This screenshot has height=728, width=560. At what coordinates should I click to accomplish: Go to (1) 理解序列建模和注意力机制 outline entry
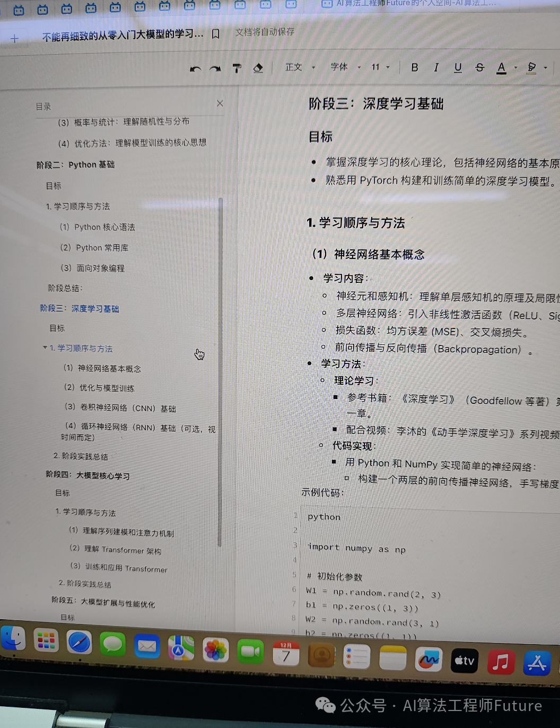click(x=121, y=532)
